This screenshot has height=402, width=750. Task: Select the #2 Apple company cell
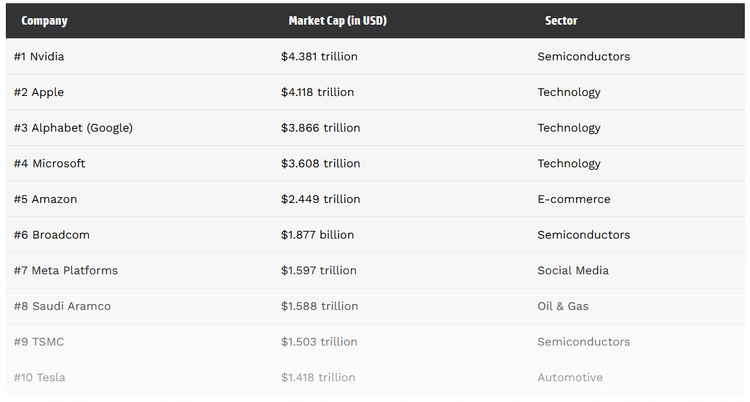pos(39,92)
